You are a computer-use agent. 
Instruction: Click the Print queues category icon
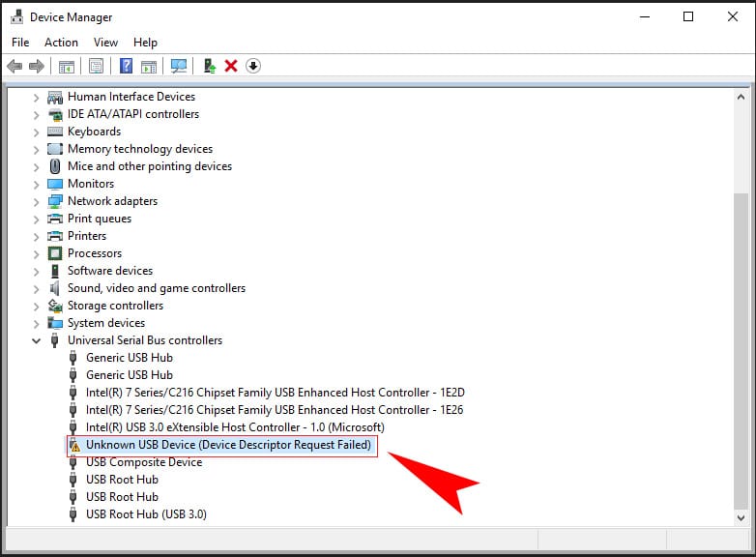pos(55,219)
